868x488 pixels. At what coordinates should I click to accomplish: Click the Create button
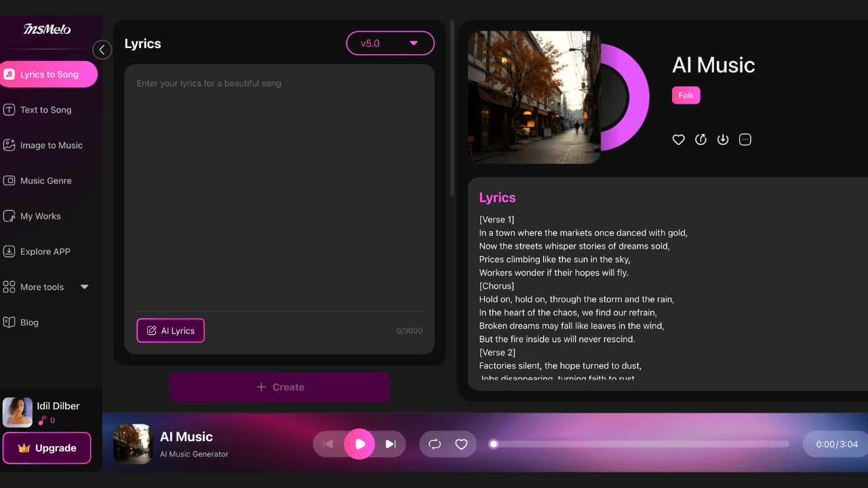click(279, 387)
